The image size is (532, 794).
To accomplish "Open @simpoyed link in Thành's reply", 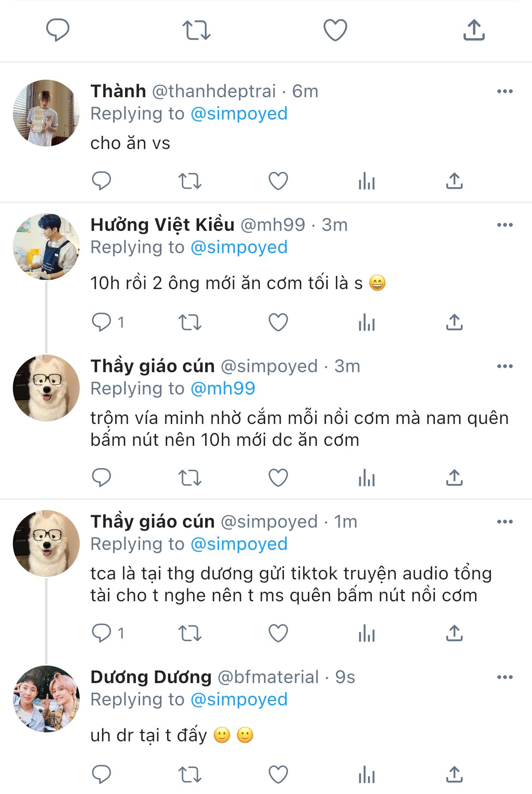I will point(239,113).
